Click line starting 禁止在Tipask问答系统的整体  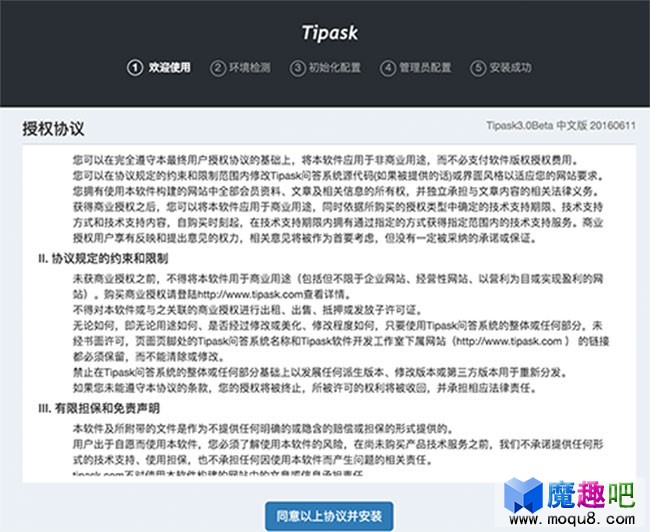[320, 372]
